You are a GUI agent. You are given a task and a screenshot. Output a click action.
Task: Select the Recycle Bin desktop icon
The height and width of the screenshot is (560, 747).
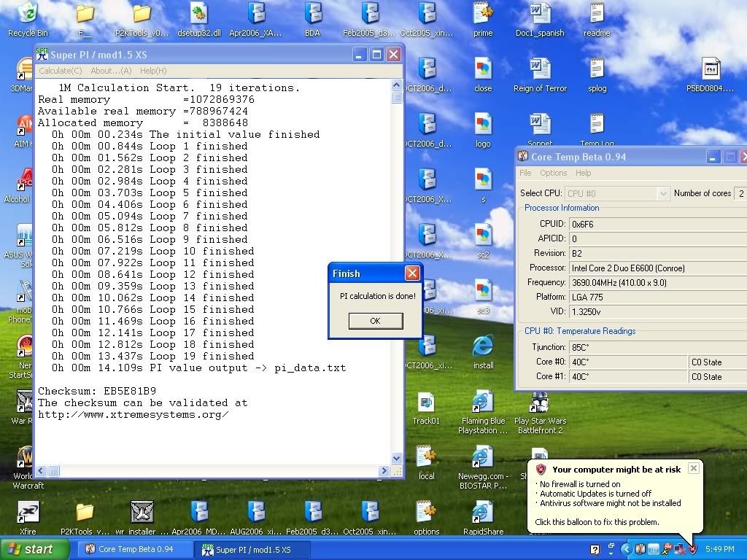pyautogui.click(x=28, y=20)
